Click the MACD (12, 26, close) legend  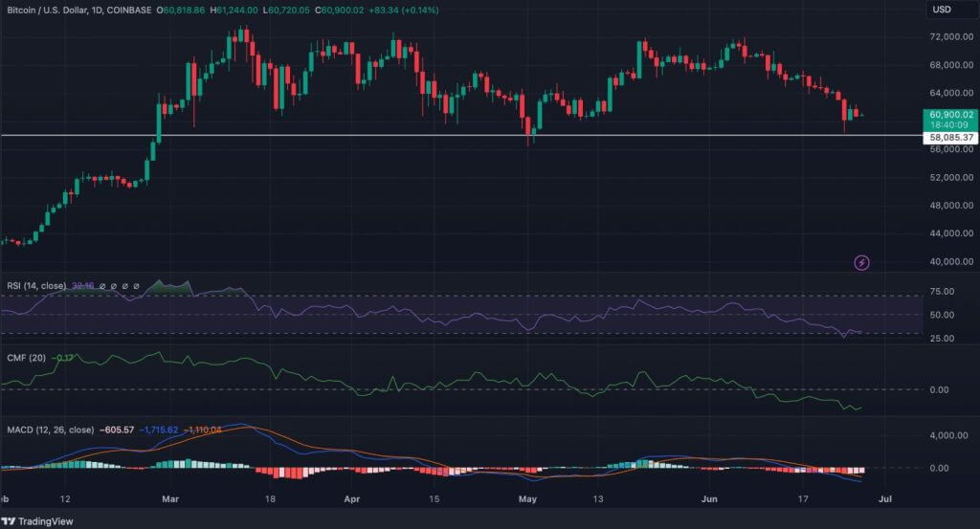51,430
